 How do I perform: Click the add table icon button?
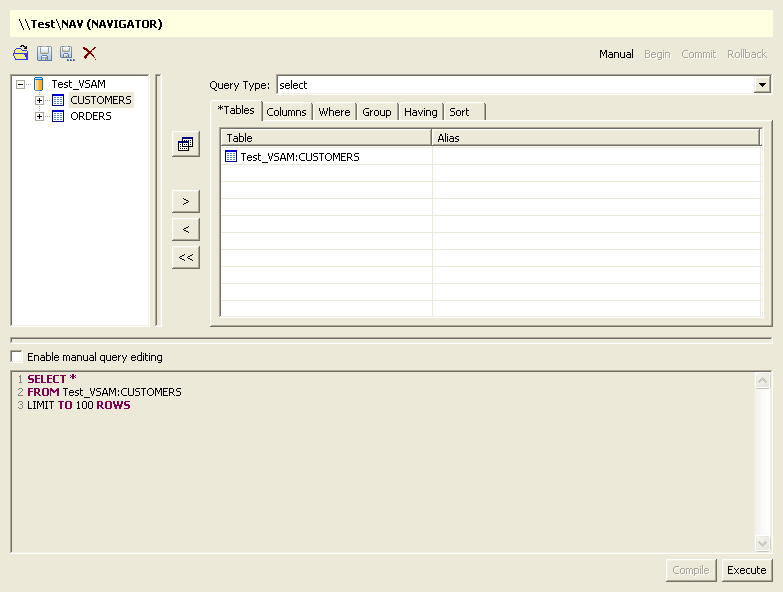point(185,145)
